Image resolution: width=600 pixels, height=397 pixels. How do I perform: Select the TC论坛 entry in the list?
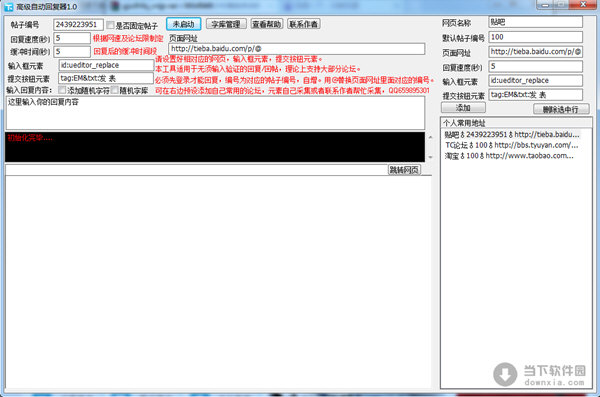point(512,145)
